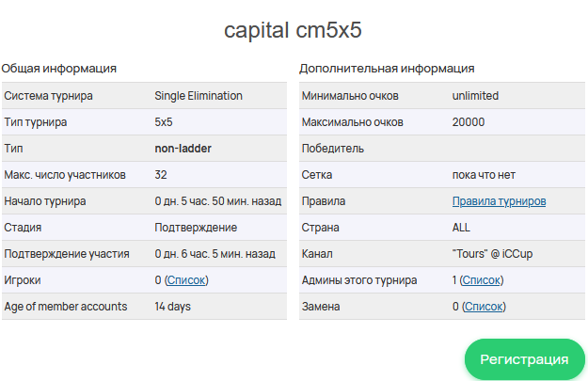The image size is (588, 381).
Task: Click the Админы этого турнира label
Action: [359, 280]
